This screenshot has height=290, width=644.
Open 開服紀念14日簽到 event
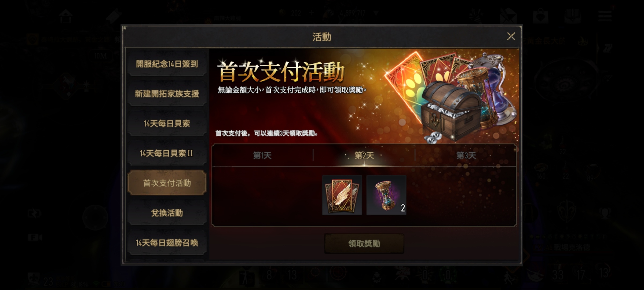(167, 64)
